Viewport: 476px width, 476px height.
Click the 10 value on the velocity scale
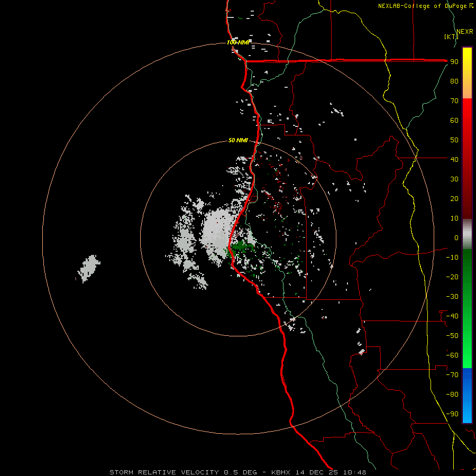[454, 218]
